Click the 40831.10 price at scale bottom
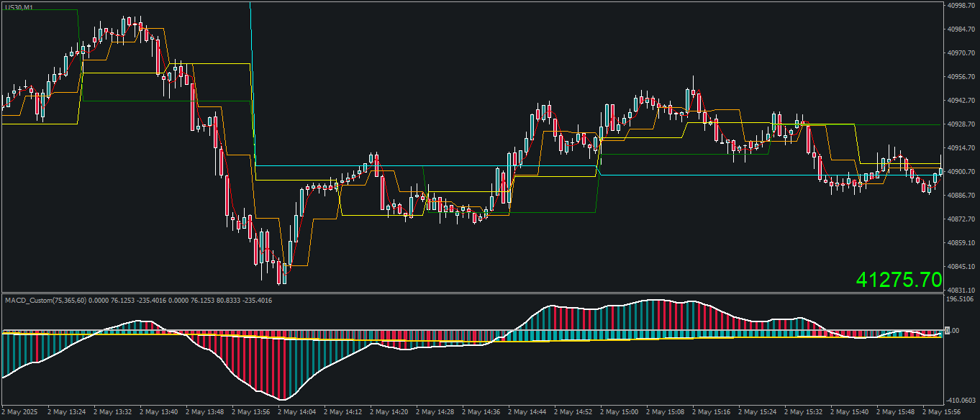 961,290
